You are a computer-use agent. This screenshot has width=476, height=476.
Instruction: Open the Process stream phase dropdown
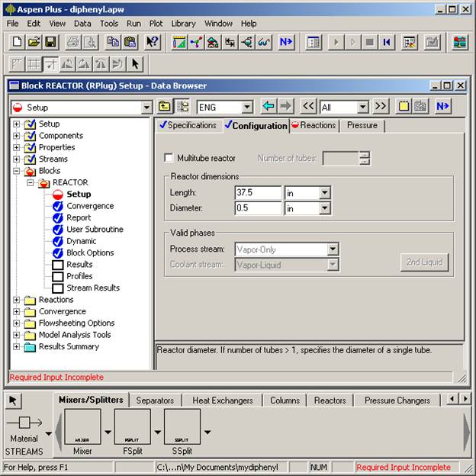[332, 249]
